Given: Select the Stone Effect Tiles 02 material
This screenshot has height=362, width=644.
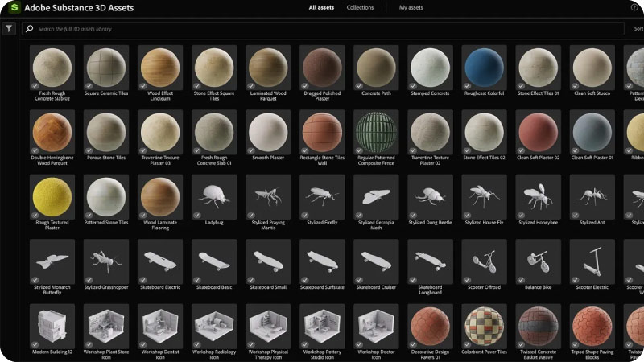Looking at the screenshot, I should 485,132.
